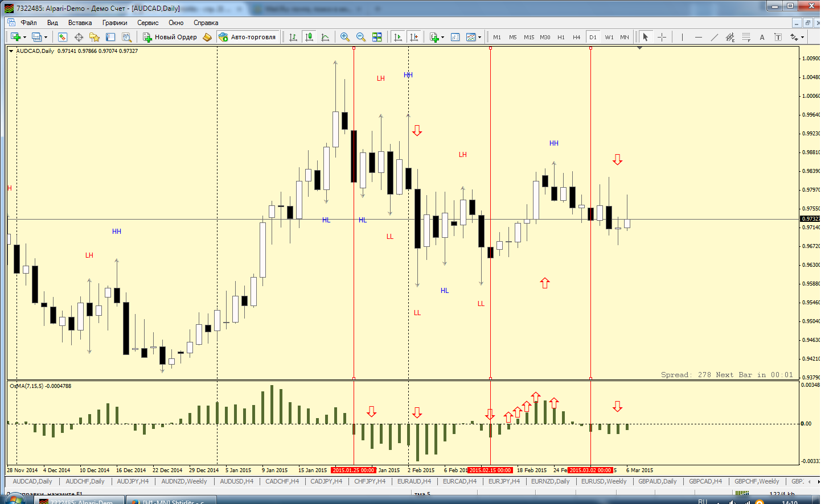Open the MetaEditor yellow book icon

pyautogui.click(x=207, y=37)
